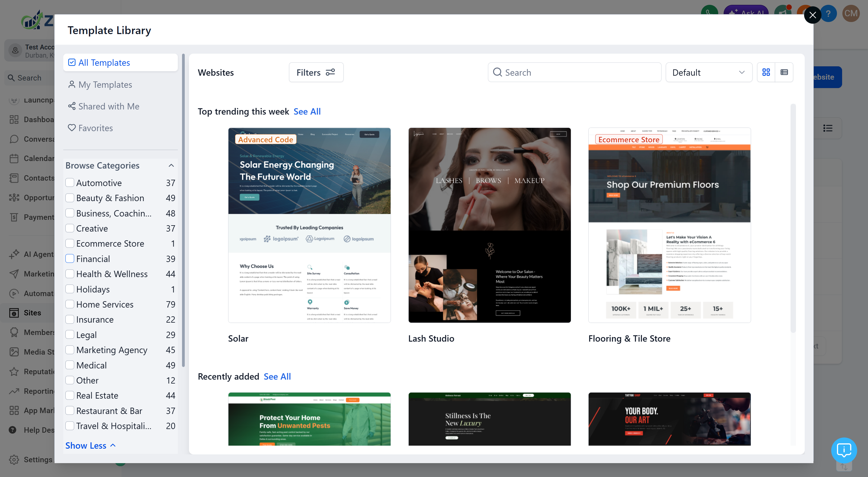Image resolution: width=868 pixels, height=477 pixels.
Task: Check the Real Estate category
Action: (70, 395)
